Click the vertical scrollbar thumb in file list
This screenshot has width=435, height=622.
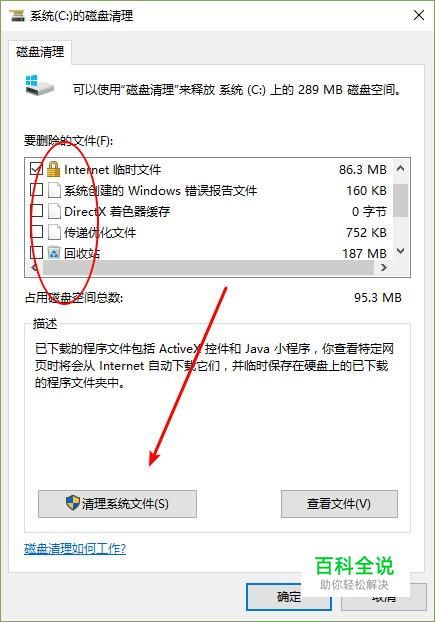click(x=401, y=200)
